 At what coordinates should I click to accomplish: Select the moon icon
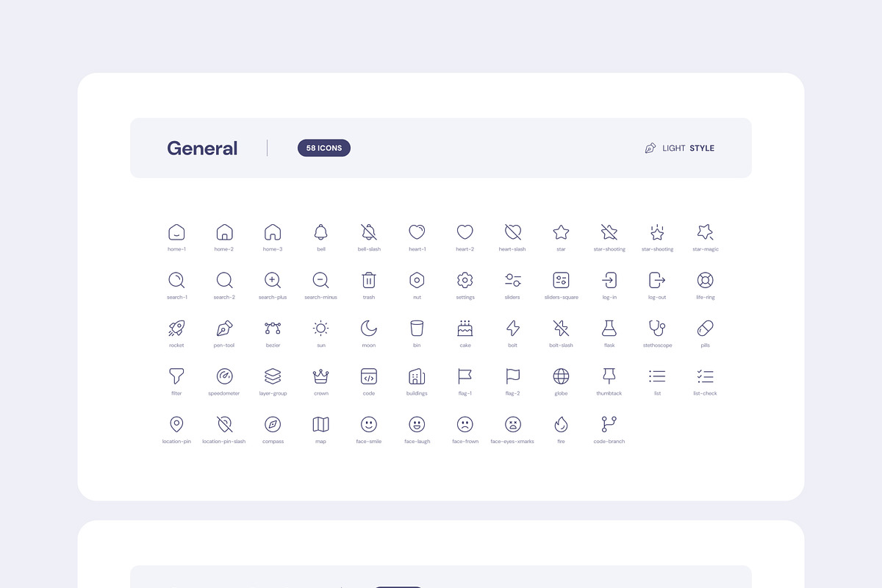pyautogui.click(x=369, y=329)
